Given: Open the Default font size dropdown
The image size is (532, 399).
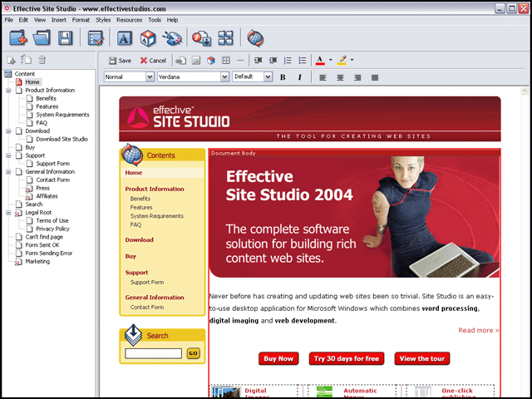Looking at the screenshot, I should pos(268,77).
